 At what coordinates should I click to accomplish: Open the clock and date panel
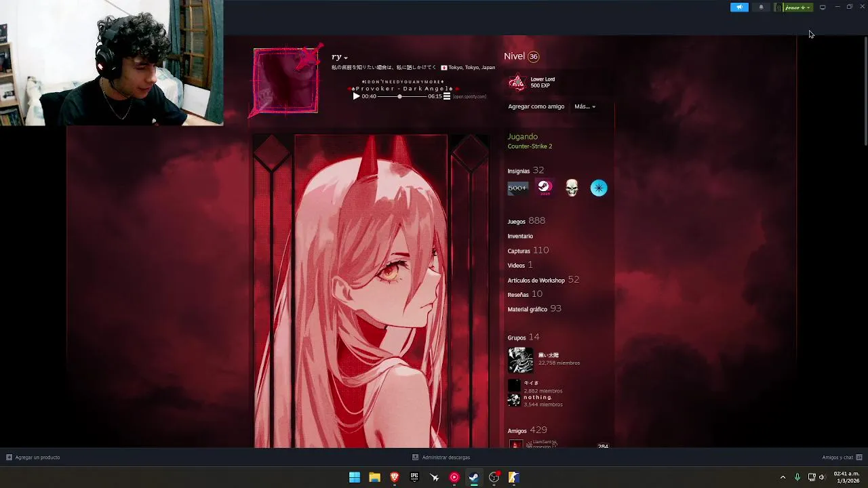846,477
